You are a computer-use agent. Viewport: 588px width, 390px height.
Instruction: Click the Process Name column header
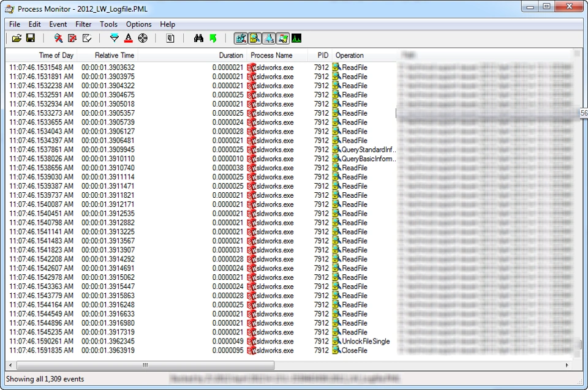pos(277,55)
